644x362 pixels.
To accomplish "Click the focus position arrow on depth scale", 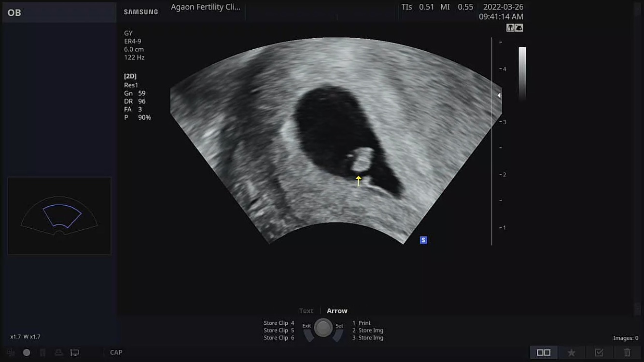I will (500, 96).
